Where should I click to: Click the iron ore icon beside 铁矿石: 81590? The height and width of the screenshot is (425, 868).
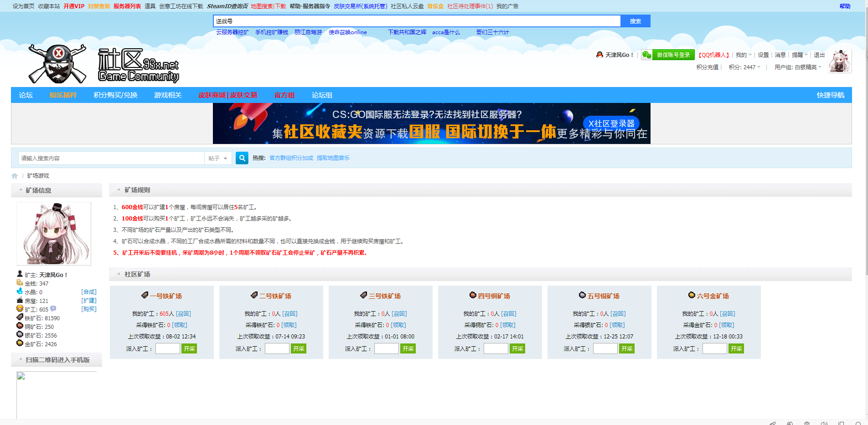[19, 318]
